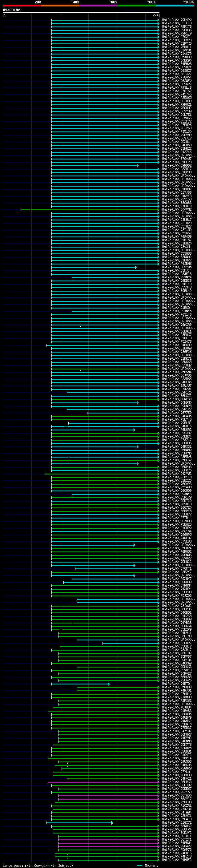The width and height of the screenshot is (197, 868).
Task: Select UniRef100_A6NGR2 entry
Action: pyautogui.click(x=177, y=430)
